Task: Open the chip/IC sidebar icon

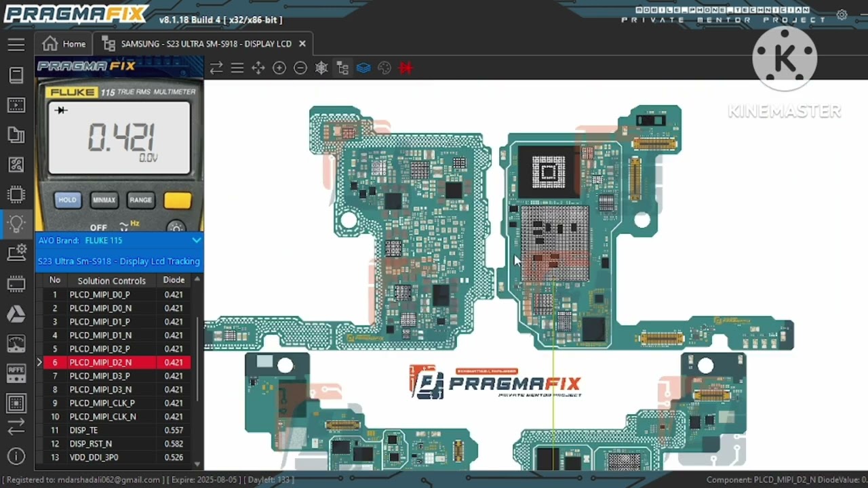Action: point(16,195)
